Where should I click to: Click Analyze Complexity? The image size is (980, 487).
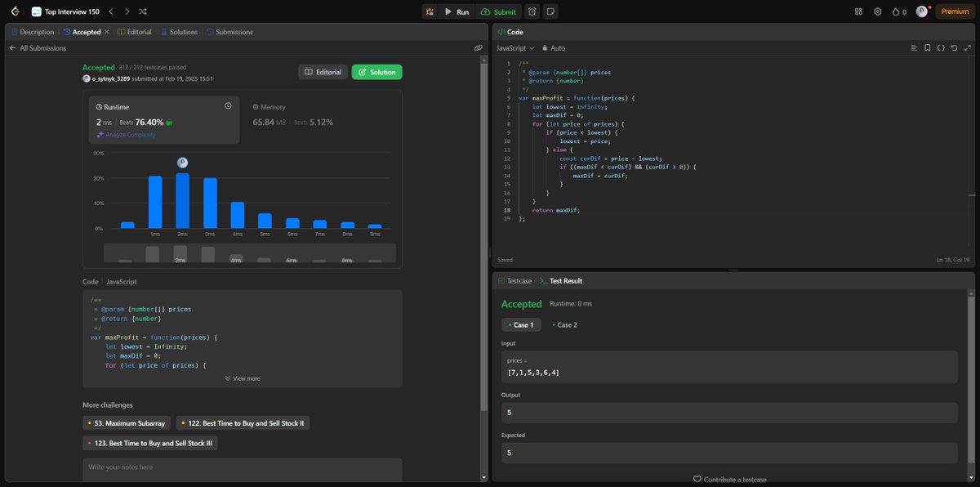point(127,134)
